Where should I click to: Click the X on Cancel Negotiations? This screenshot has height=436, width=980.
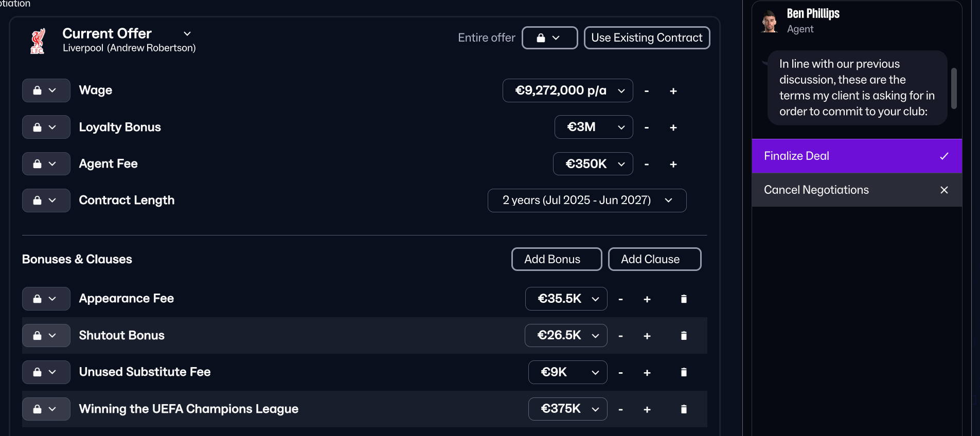pos(945,190)
